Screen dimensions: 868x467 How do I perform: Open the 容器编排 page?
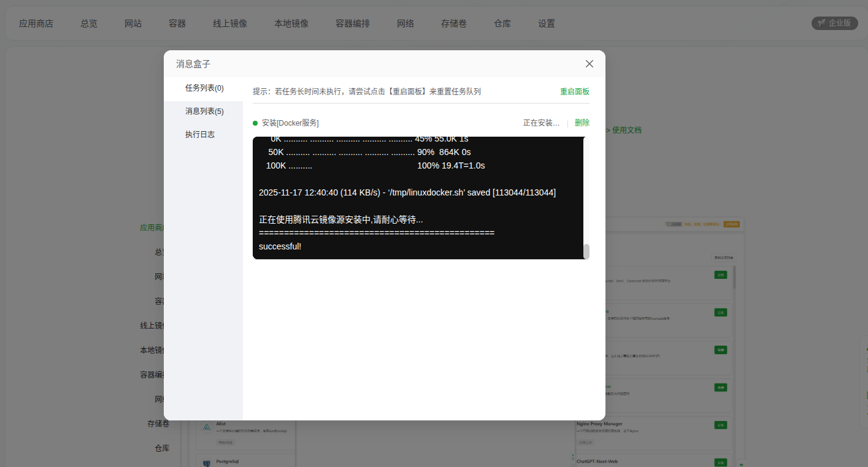353,24
